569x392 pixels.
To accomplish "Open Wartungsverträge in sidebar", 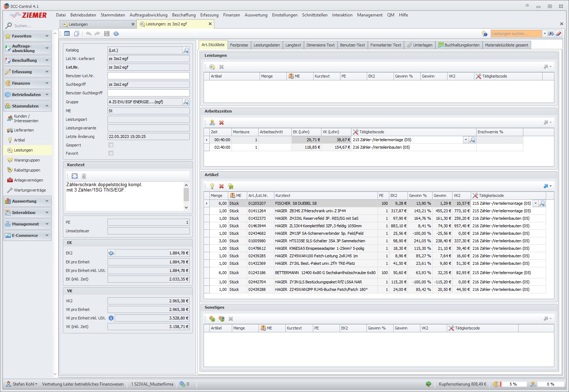I will tap(28, 190).
